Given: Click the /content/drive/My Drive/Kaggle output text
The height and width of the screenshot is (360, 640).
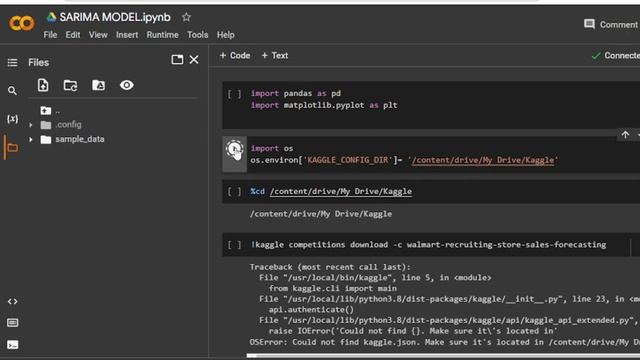Looking at the screenshot, I should pyautogui.click(x=321, y=214).
